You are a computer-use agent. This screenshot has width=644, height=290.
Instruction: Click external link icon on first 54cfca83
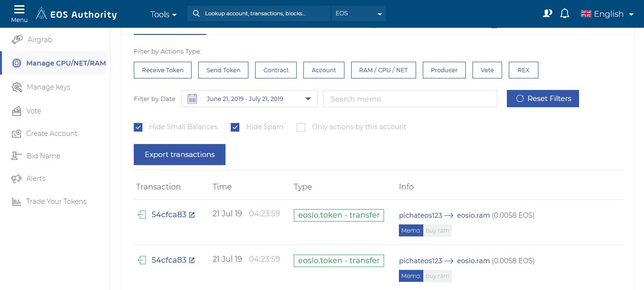coord(192,215)
